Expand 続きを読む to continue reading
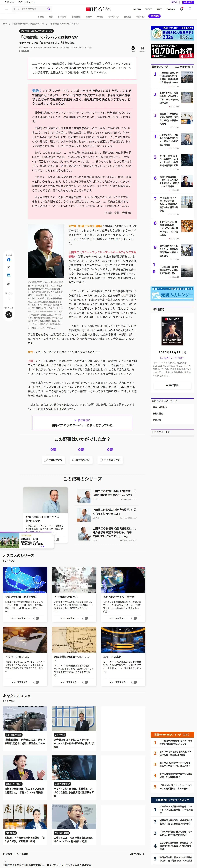 tap(82, 423)
